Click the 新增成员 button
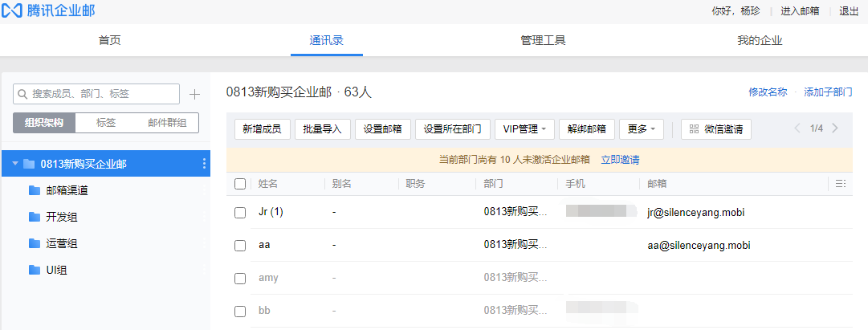This screenshot has height=330, width=868. pyautogui.click(x=262, y=129)
